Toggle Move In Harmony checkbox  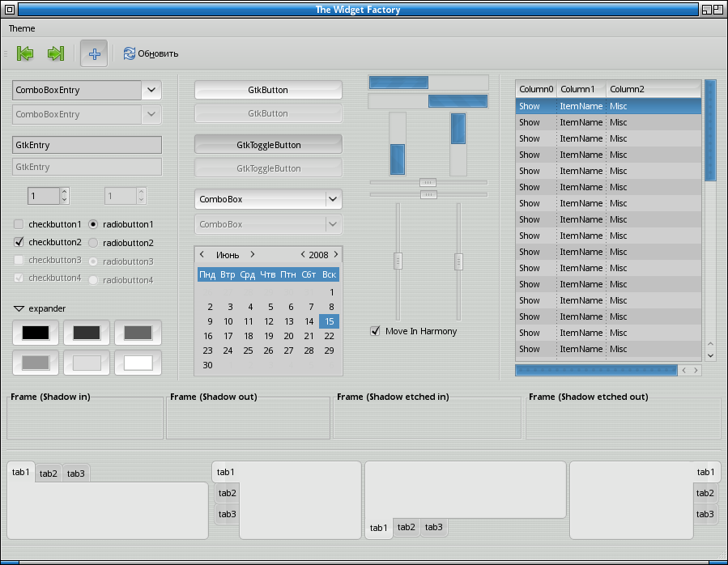click(375, 331)
